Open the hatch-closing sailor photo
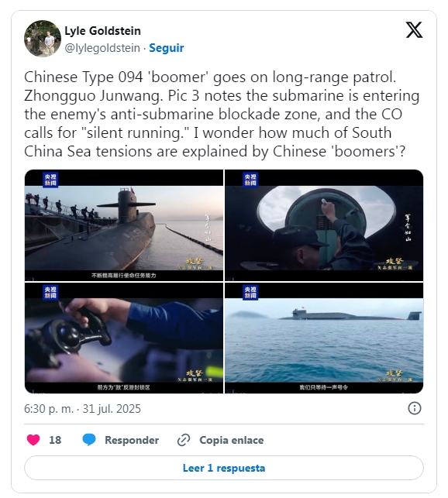The height and width of the screenshot is (498, 448). (324, 225)
